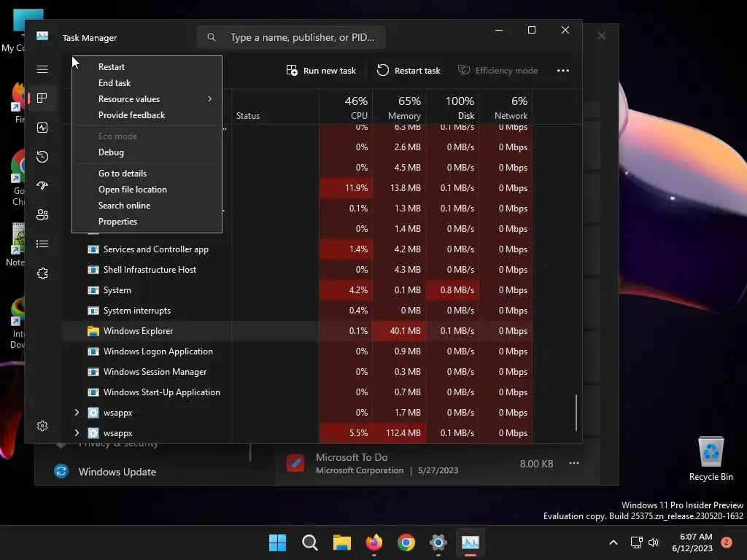Click the Task Manager title bar app icon
Screen dimensions: 747x560
point(42,36)
